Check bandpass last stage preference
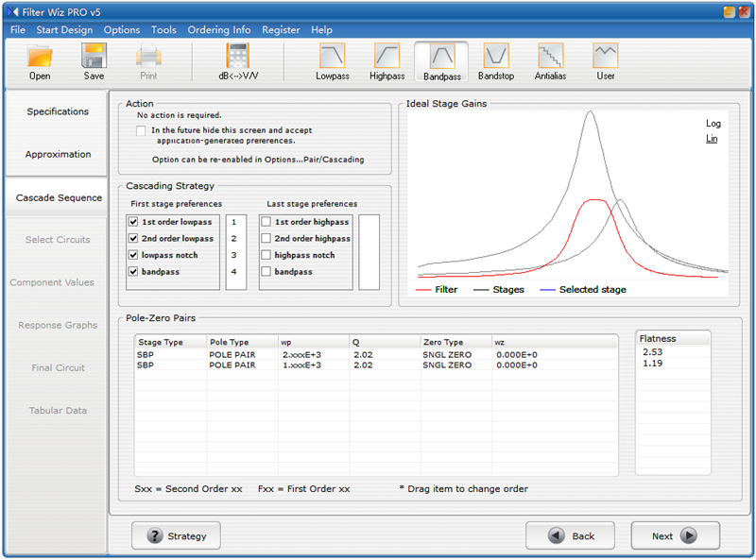This screenshot has height=560, width=756. click(266, 271)
